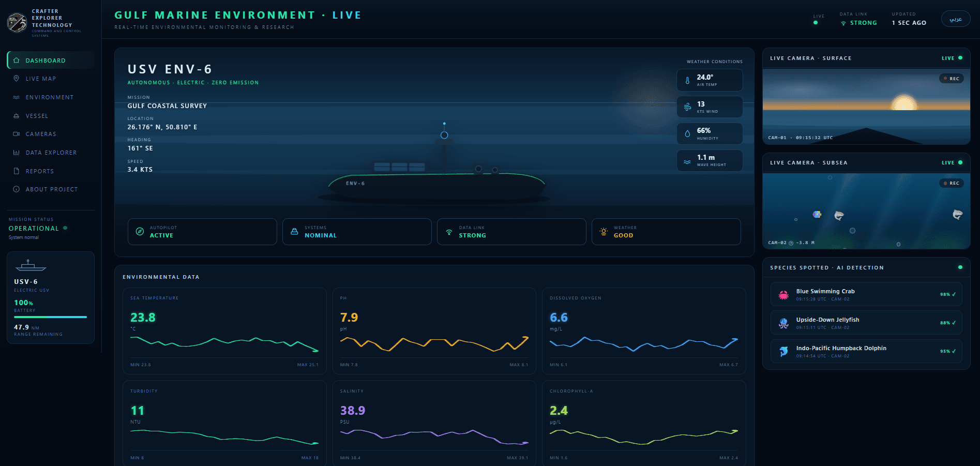Image resolution: width=980 pixels, height=466 pixels.
Task: Open the Dashboard menu item
Action: [51, 60]
